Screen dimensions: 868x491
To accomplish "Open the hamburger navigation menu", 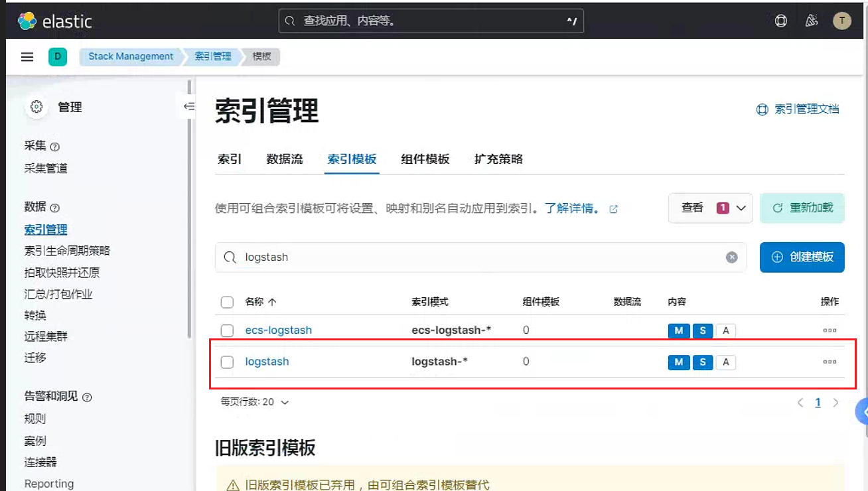I will coord(27,57).
